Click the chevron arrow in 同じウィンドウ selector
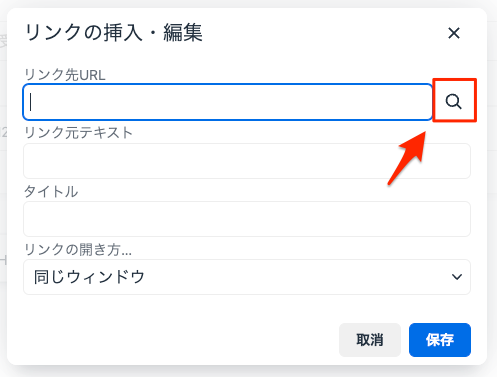Viewport: 497px width, 377px height. tap(456, 277)
